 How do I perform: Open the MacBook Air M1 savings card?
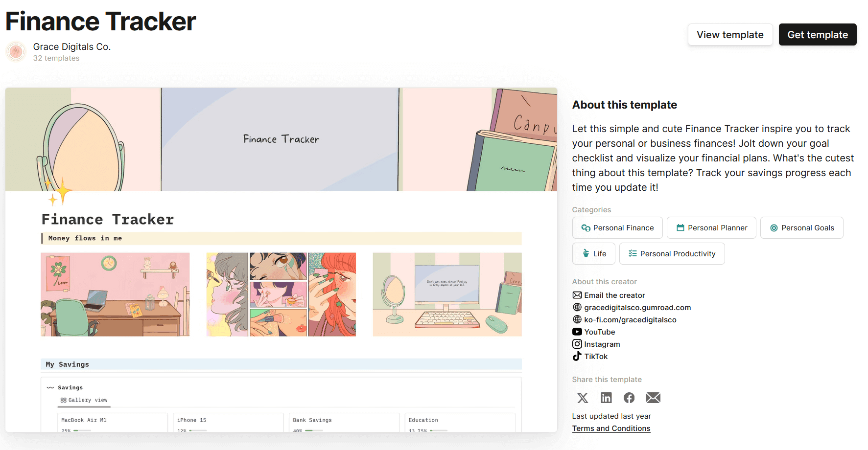pyautogui.click(x=112, y=423)
